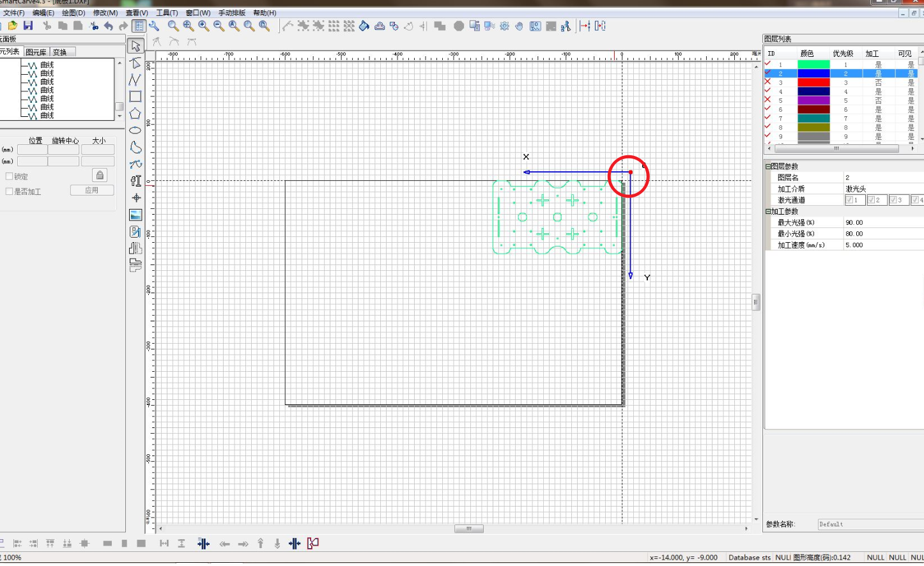Open the 工具(T) menu
This screenshot has height=566, width=924.
[167, 13]
